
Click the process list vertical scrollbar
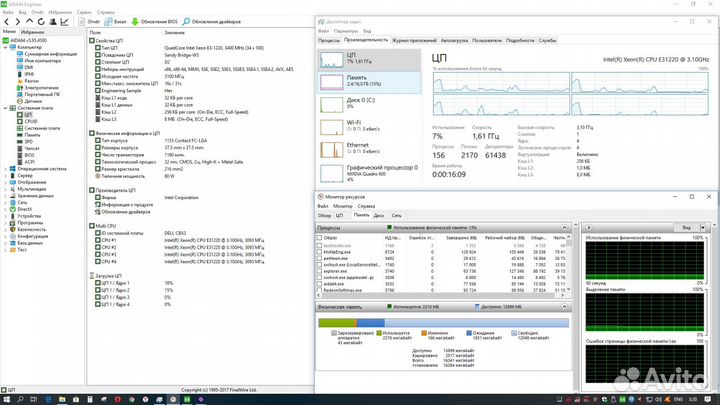click(x=569, y=264)
